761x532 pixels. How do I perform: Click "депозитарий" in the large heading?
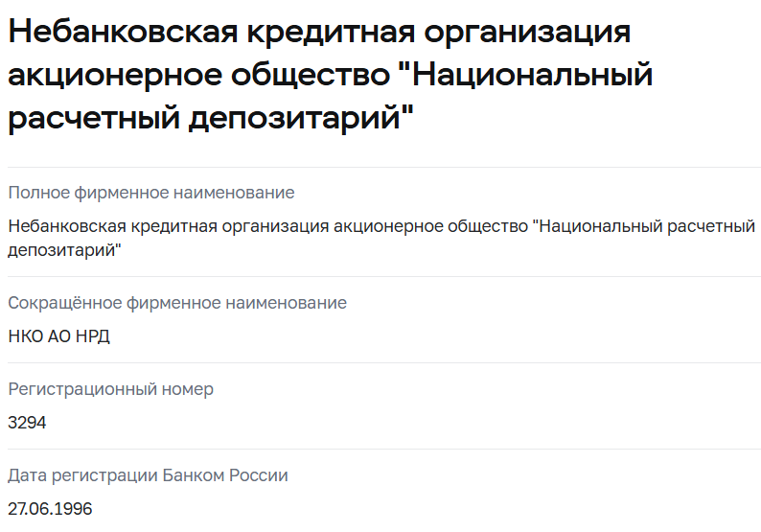[304, 120]
